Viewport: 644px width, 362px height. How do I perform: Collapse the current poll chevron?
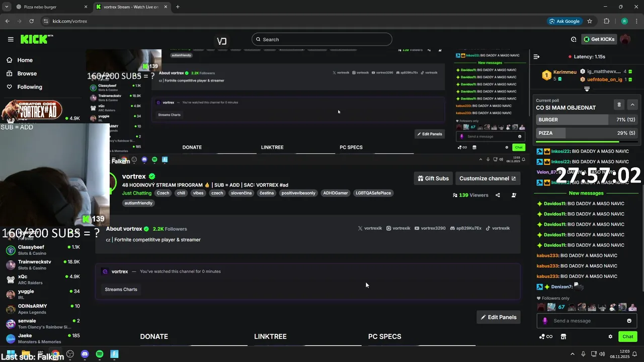tap(632, 105)
